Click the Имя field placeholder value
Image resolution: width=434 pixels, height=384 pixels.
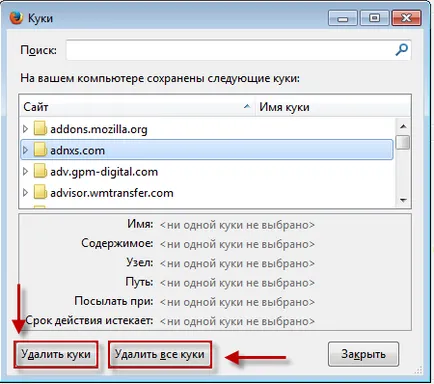pyautogui.click(x=237, y=225)
